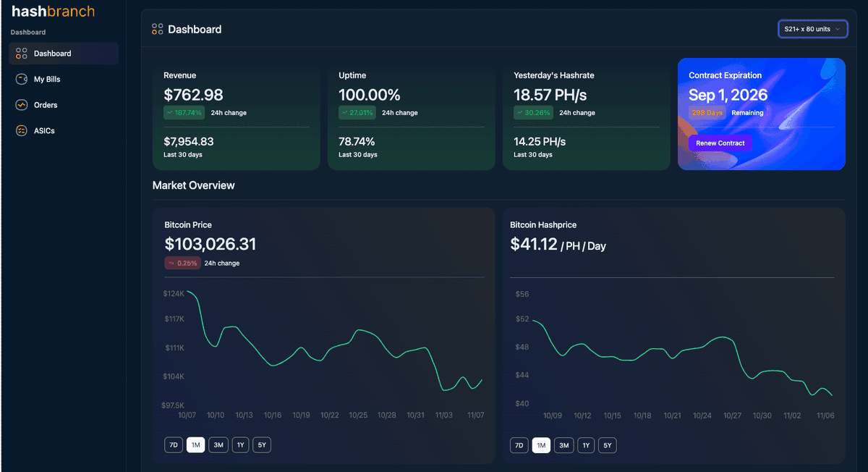Click the Dashboard breadcrumb label in sidebar

pos(27,32)
